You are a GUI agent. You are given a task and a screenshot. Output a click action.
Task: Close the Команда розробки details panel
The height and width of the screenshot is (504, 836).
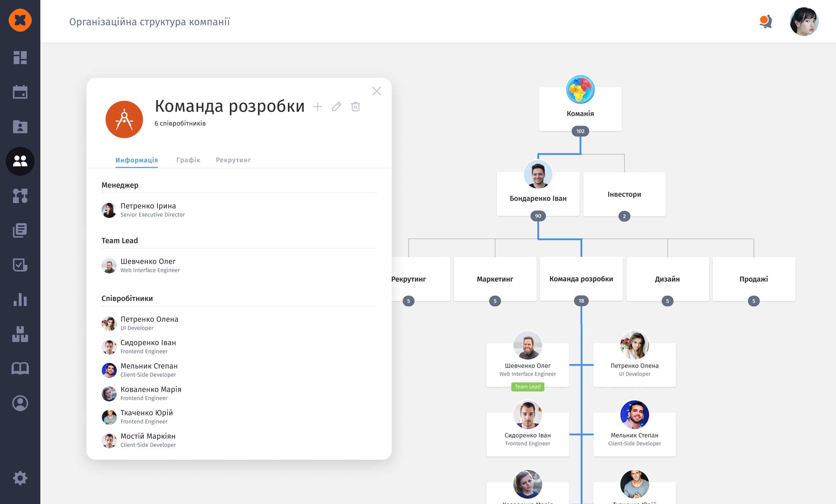(377, 91)
